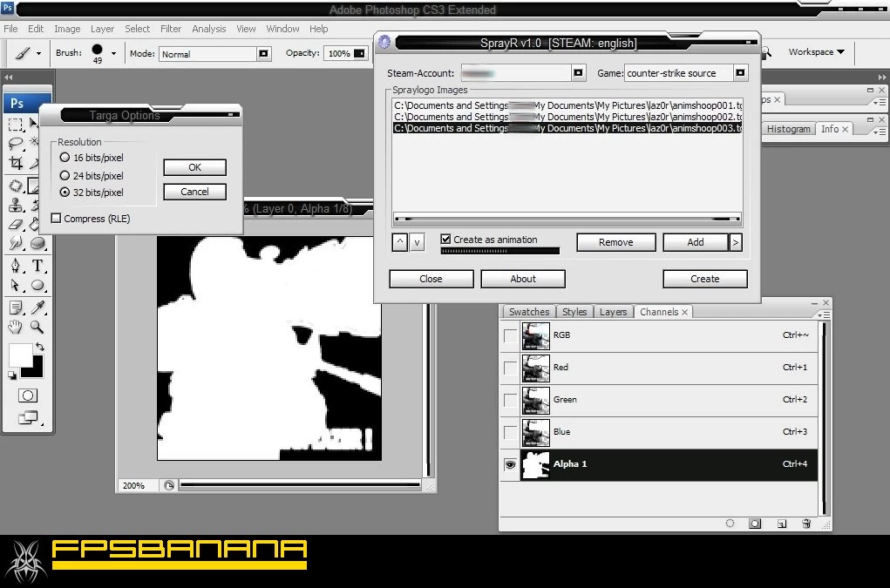
Task: Open the Filter menu
Action: point(170,29)
